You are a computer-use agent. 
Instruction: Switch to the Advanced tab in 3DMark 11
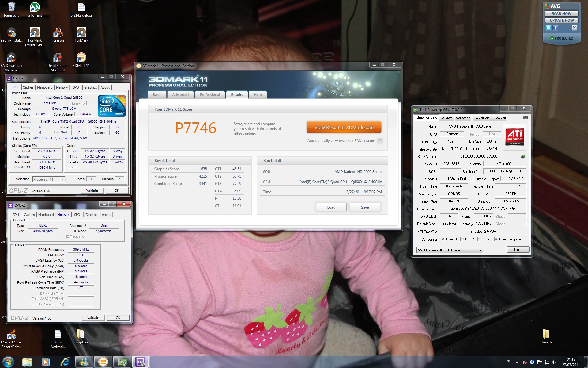click(180, 95)
